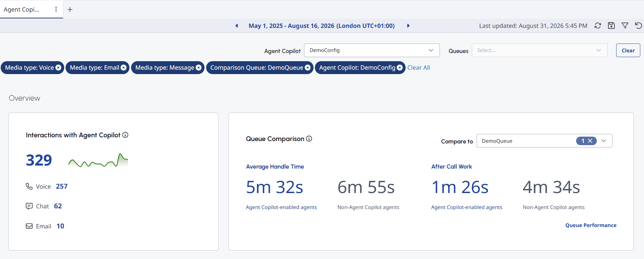Open the Agent Copilot tab options menu

(x=56, y=10)
